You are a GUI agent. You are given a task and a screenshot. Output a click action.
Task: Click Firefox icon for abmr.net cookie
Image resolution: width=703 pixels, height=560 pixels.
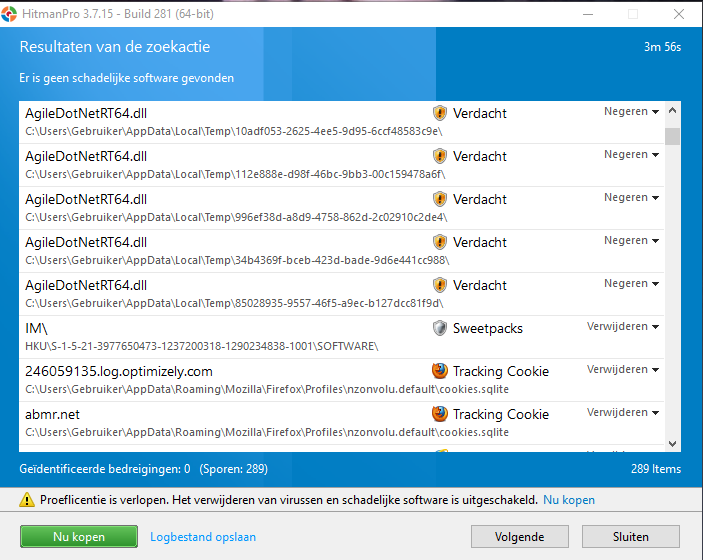[440, 414]
